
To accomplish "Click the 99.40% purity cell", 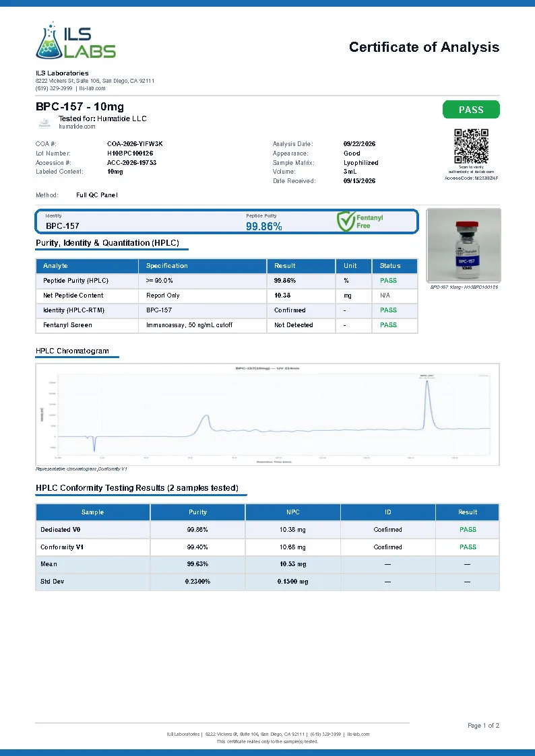I will pos(197,547).
